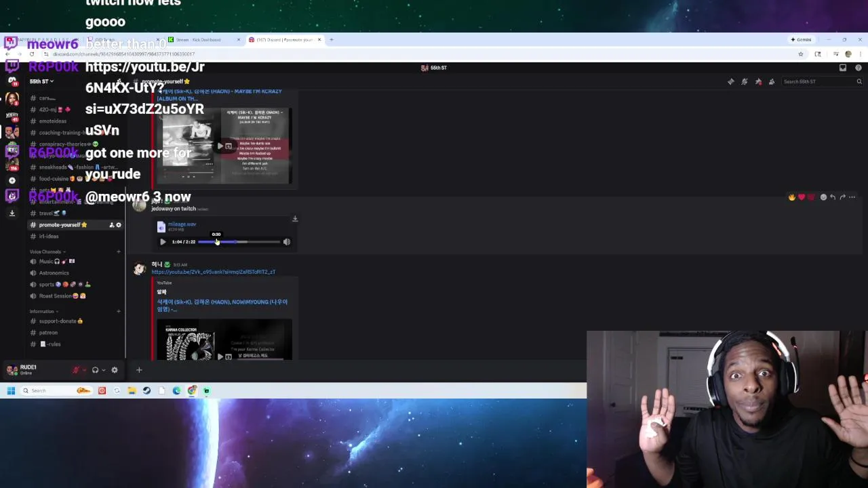The width and height of the screenshot is (868, 488).
Task: Play the MAYBE I'M KCRAZY video thumbnail
Action: [220, 146]
